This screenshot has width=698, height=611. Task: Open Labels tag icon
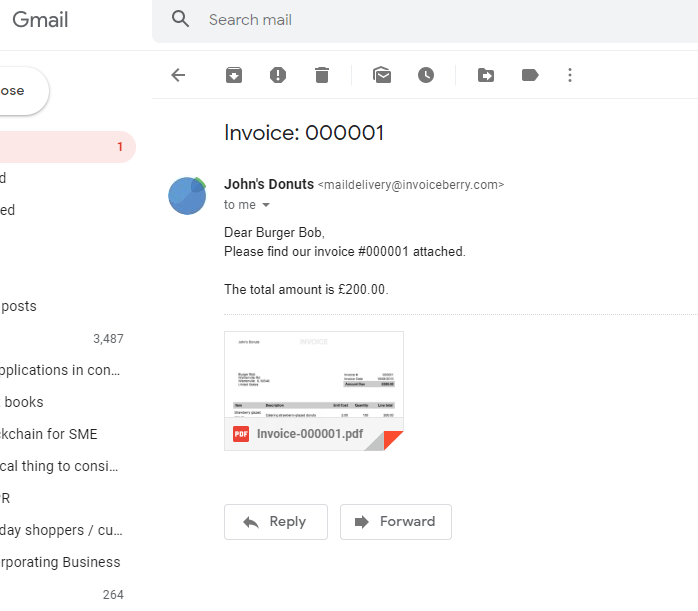(530, 75)
